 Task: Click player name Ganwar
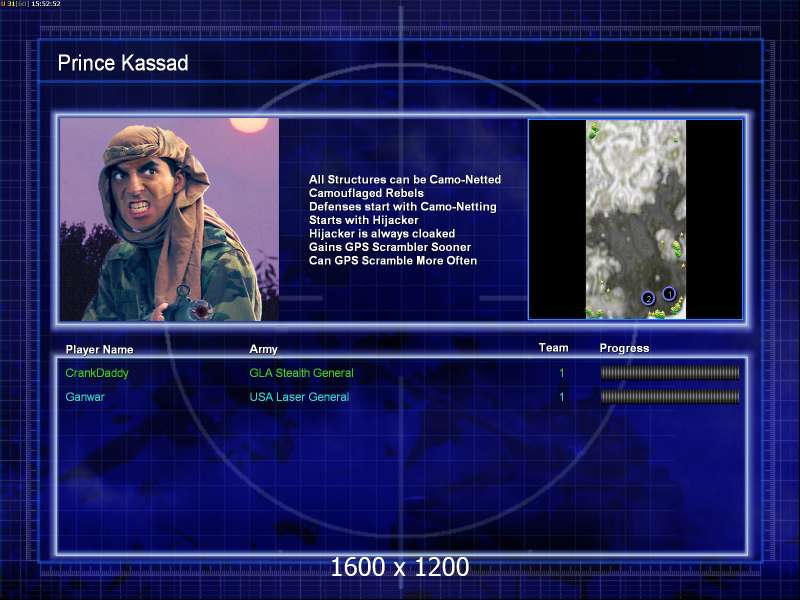point(85,397)
